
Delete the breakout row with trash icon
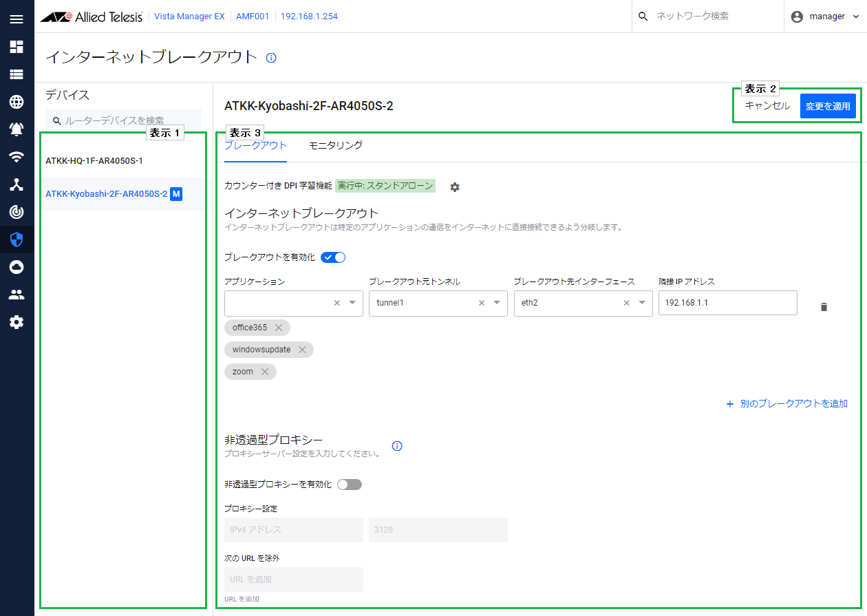[x=824, y=307]
